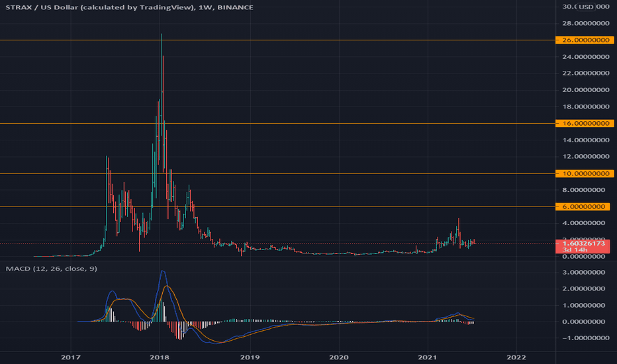Image resolution: width=617 pixels, height=364 pixels.
Task: Click the STRAX / US Dollar chart title
Action: click(x=130, y=7)
